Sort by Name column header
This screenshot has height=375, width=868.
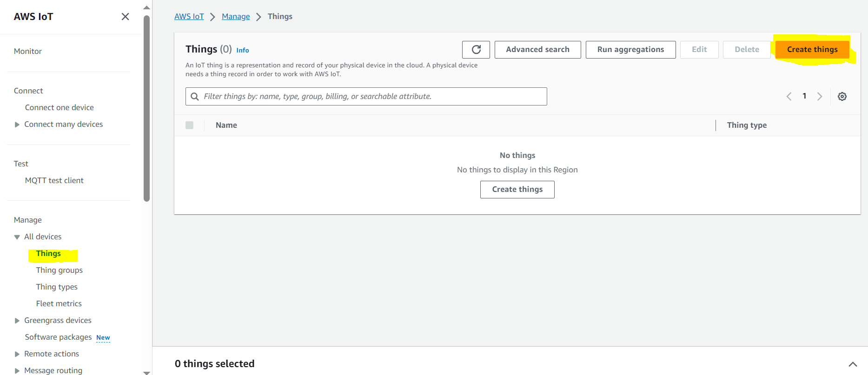click(x=226, y=125)
